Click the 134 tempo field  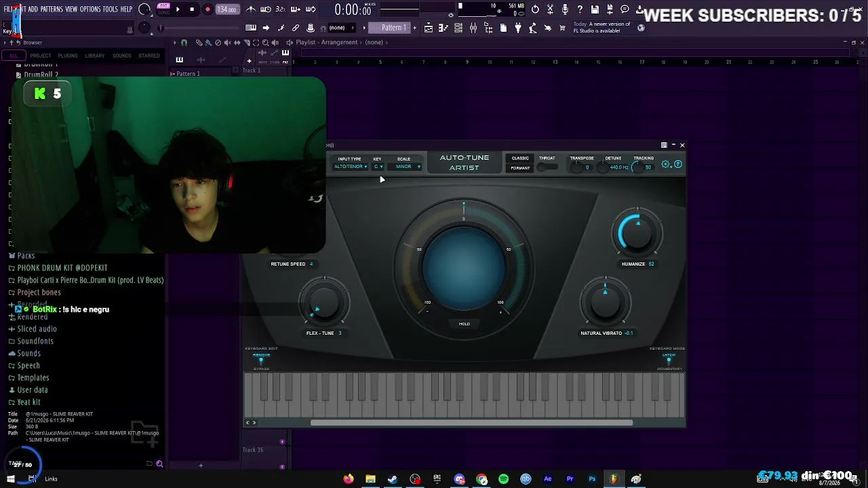click(x=226, y=9)
